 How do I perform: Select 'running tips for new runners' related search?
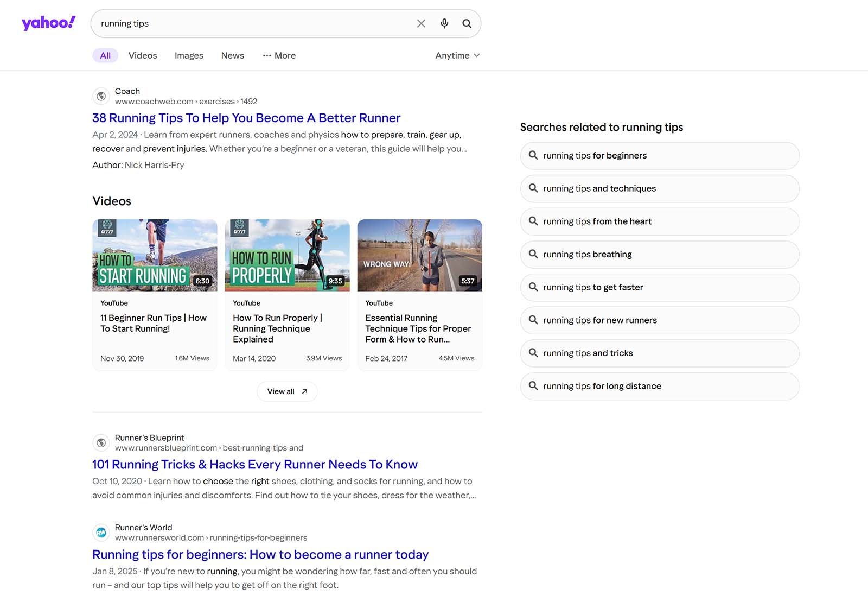tap(659, 320)
